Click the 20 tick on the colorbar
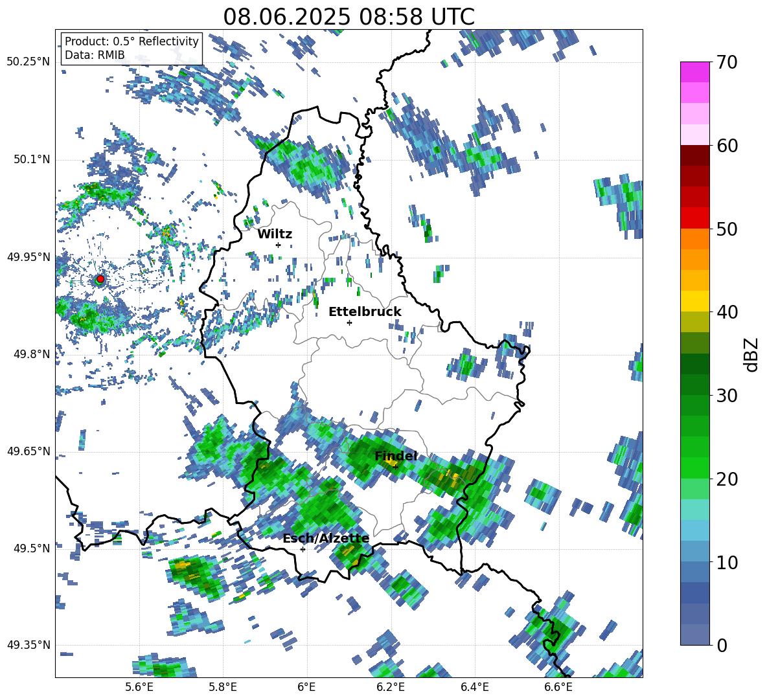This screenshot has width=767, height=700. point(726,479)
